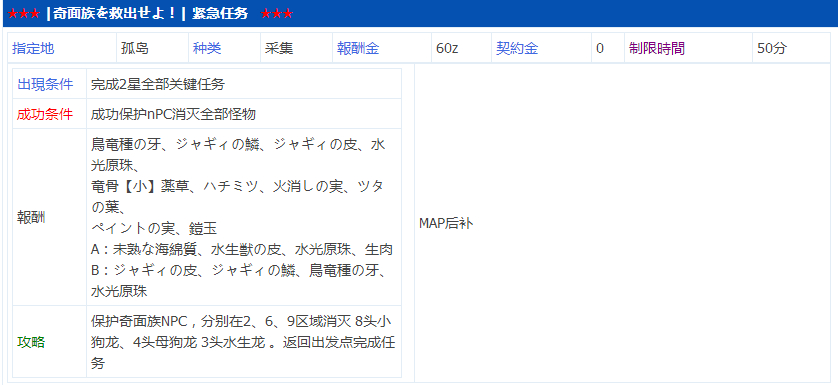Viewport: 838px width, 385px height.
Task: Click the right red stars after 紧急任务
Action: point(277,14)
